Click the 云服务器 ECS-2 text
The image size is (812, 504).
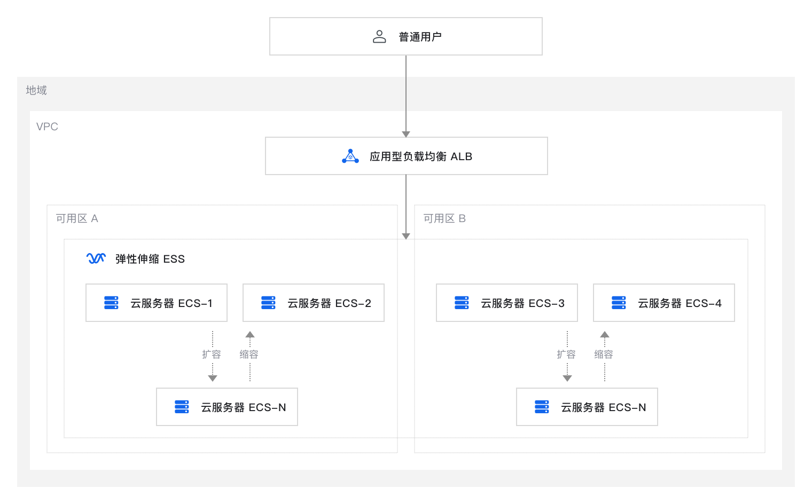(329, 303)
